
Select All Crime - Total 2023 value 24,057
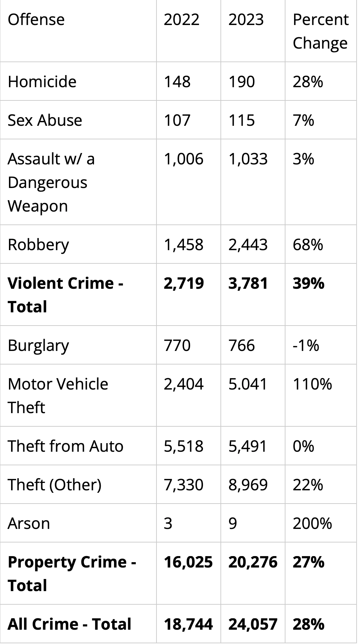253,624
